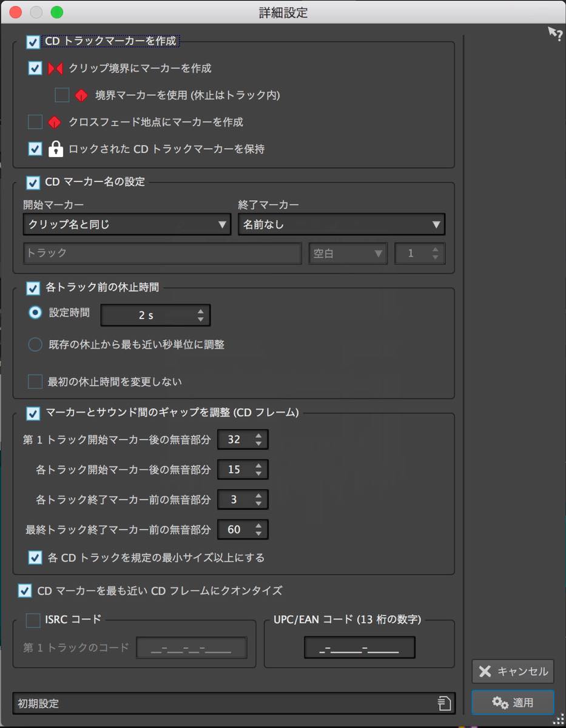Image resolution: width=566 pixels, height=728 pixels.
Task: Click the numbering stepper showing 1
Action: click(420, 254)
